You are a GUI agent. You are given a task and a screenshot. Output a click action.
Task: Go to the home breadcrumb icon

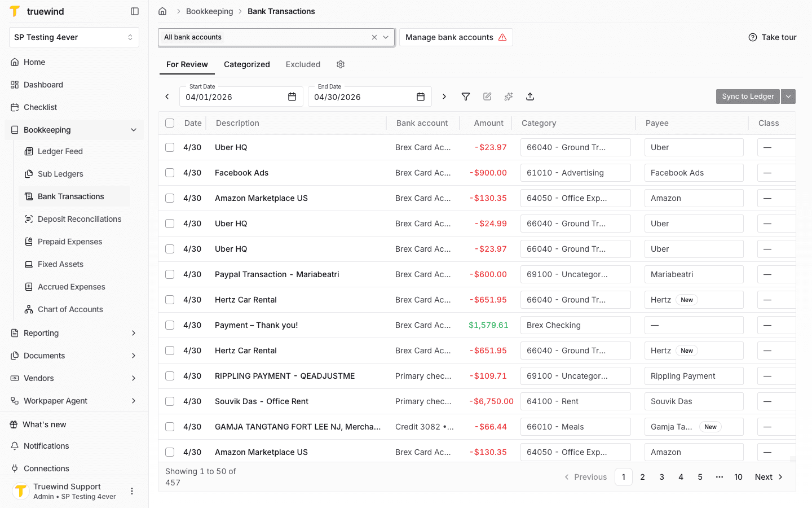pyautogui.click(x=162, y=11)
